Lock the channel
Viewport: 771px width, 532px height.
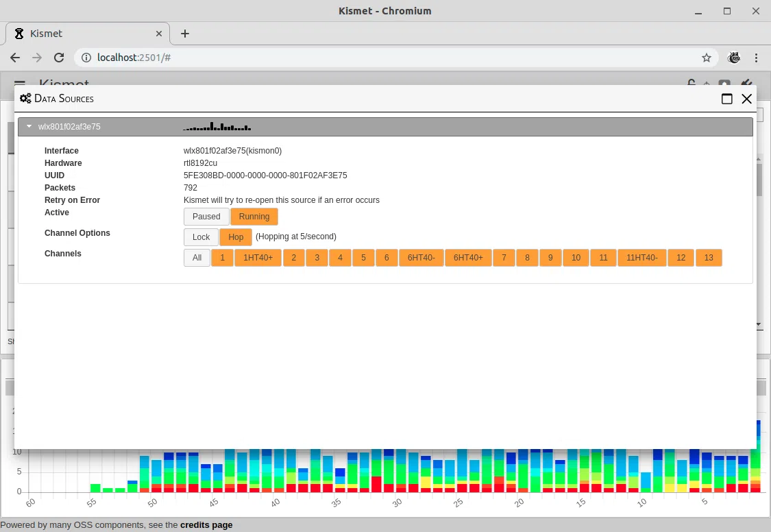pos(201,237)
